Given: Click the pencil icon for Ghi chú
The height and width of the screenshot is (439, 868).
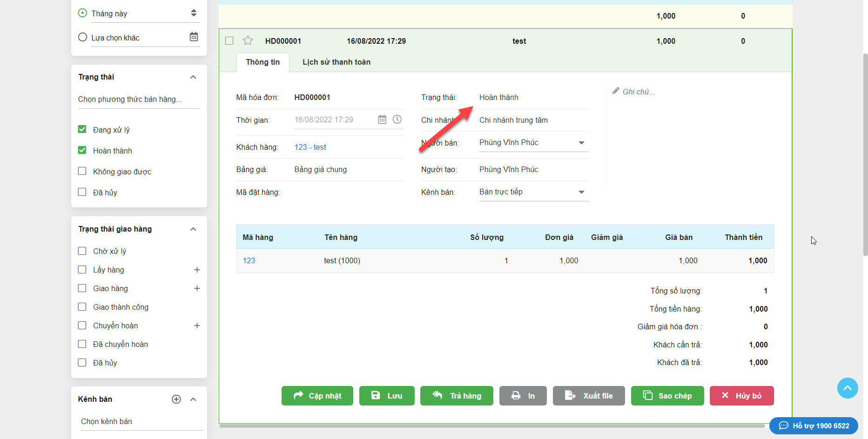Looking at the screenshot, I should (616, 91).
